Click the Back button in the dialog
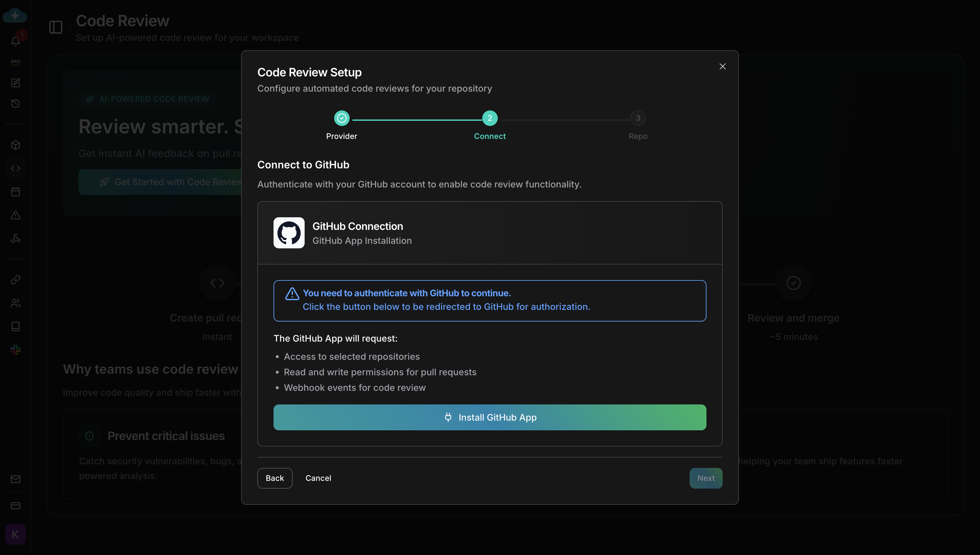980x555 pixels. tap(275, 478)
